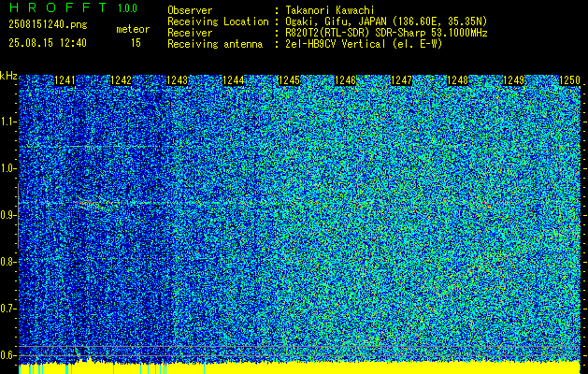This screenshot has width=588, height=374.
Task: Click the 1243 time marker
Action: pyautogui.click(x=177, y=80)
